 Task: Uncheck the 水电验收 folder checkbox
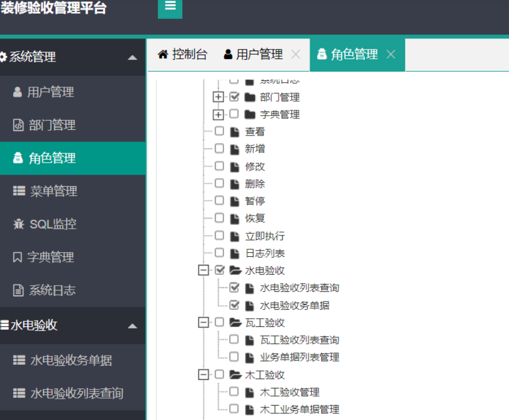click(220, 269)
